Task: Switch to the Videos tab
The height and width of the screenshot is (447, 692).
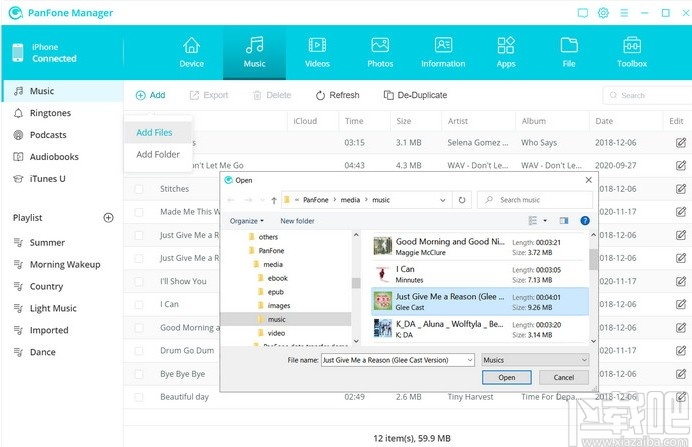Action: click(317, 53)
